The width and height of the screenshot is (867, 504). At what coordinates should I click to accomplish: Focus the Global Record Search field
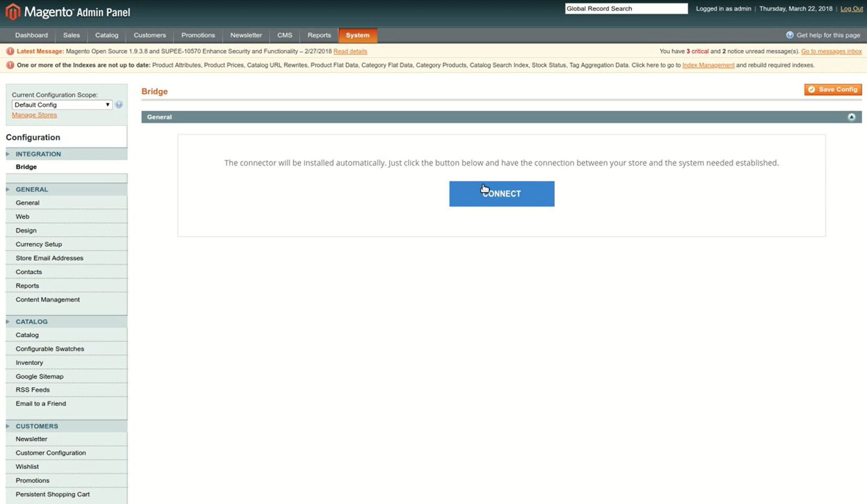[x=626, y=9]
